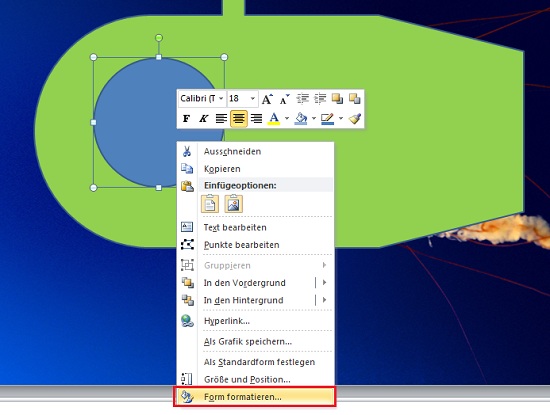The image size is (550, 415).
Task: Click the Hyperlink globe icon
Action: point(187,321)
